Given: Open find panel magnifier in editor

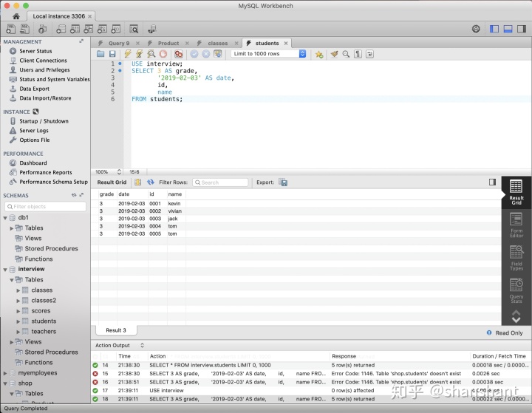Looking at the screenshot, I should (x=346, y=54).
